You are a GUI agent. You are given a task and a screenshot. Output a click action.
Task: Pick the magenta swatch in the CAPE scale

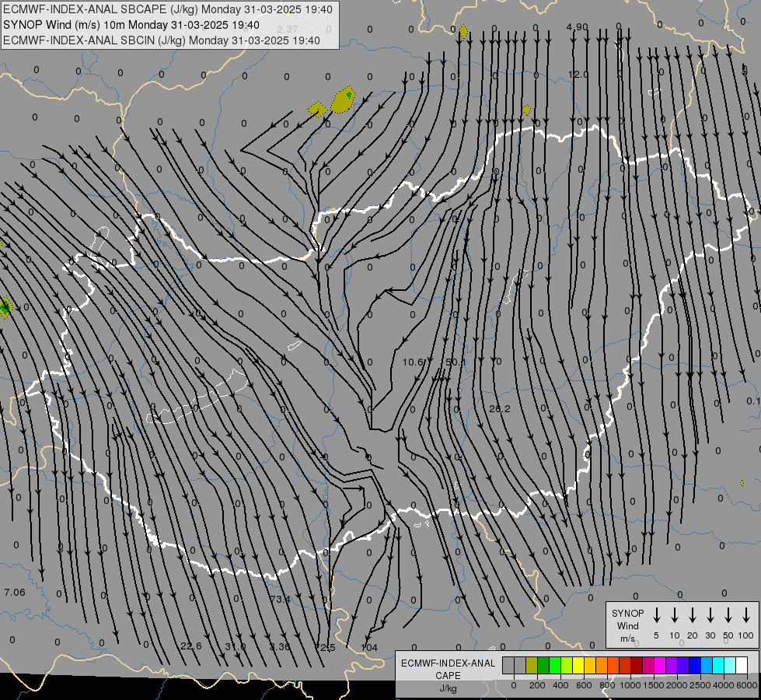(660, 665)
